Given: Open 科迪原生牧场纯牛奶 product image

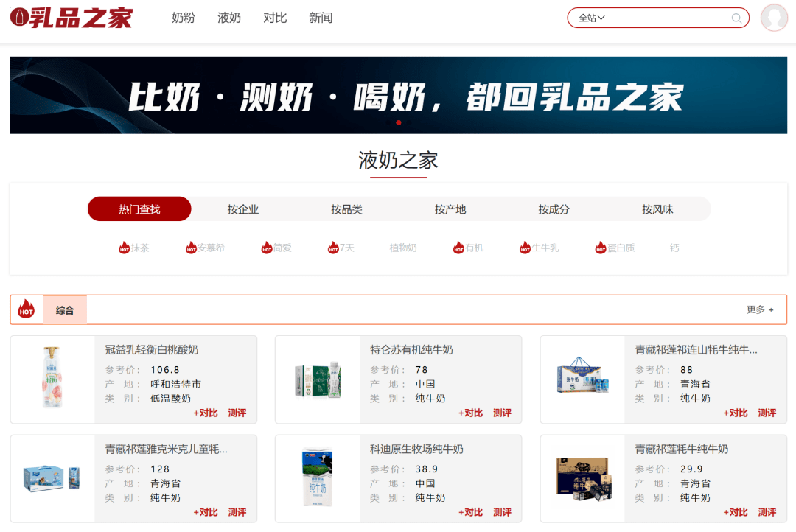Looking at the screenshot, I should 317,477.
